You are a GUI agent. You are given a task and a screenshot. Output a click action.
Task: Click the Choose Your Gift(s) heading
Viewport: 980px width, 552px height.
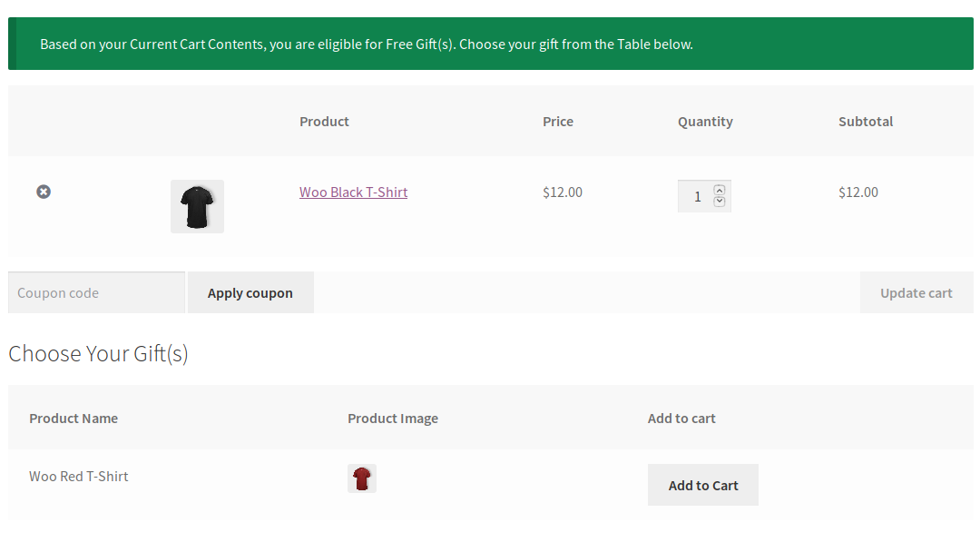[x=98, y=354]
